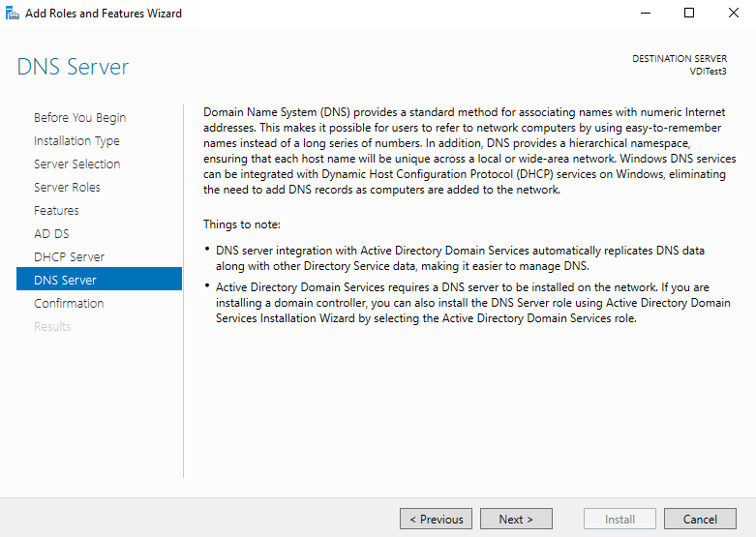
Task: Select Server Selection in the sidebar
Action: 76,164
